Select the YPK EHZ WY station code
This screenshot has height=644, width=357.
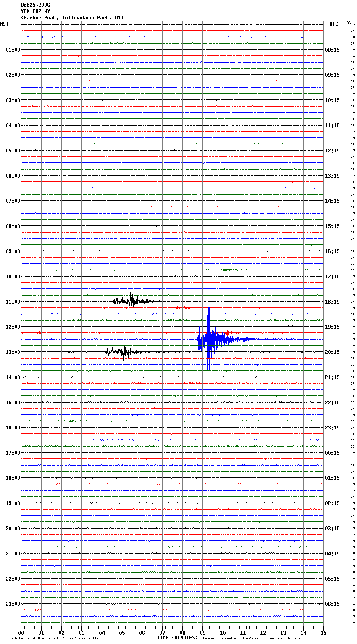[x=35, y=11]
